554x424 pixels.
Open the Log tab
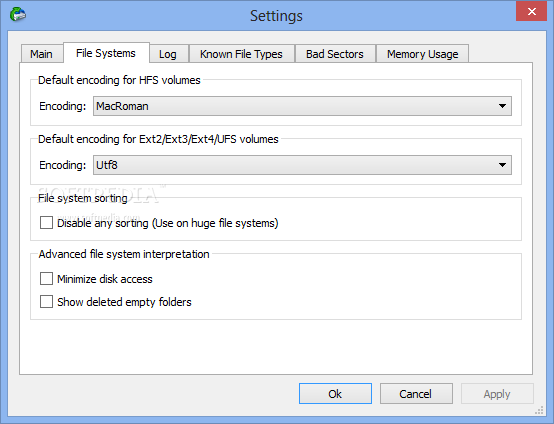pyautogui.click(x=168, y=54)
